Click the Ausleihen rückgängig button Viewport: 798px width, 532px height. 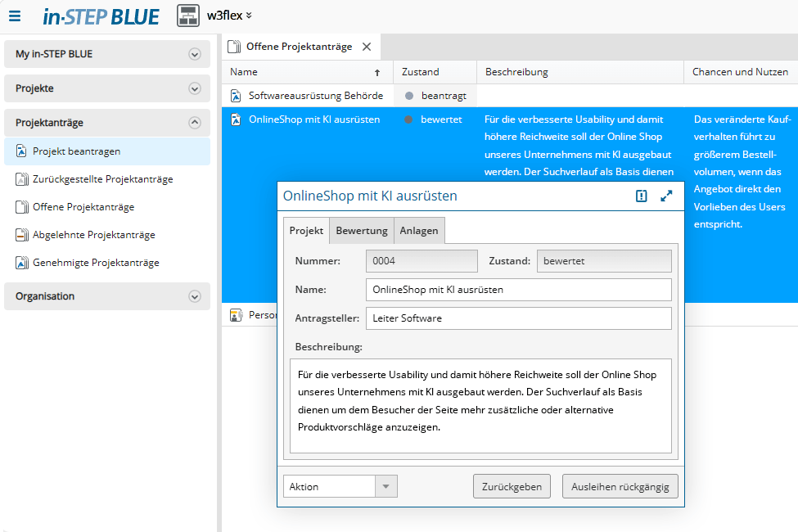(x=620, y=486)
